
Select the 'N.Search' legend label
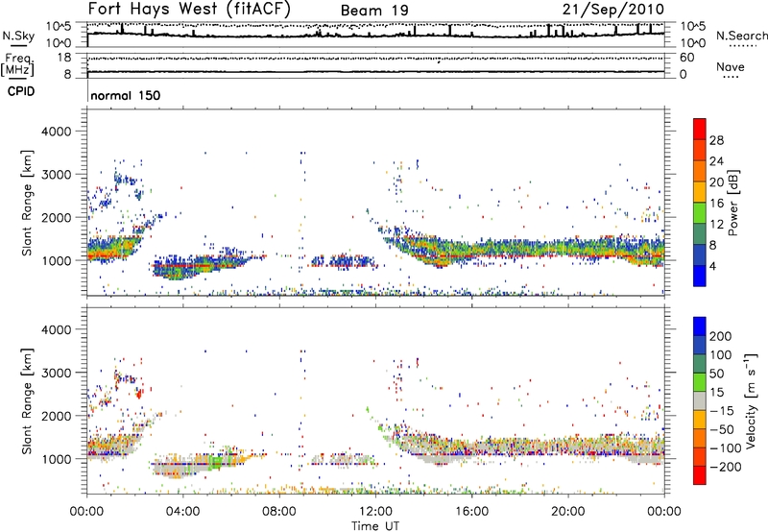pos(741,36)
